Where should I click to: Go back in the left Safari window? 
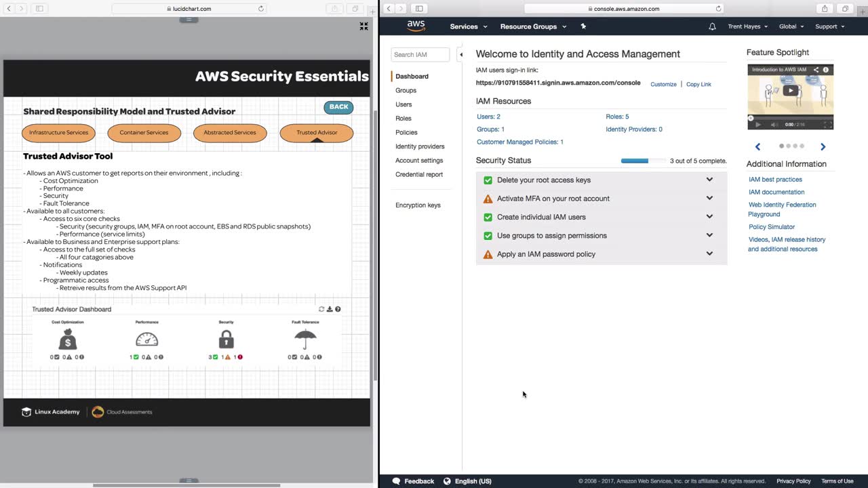(9, 9)
